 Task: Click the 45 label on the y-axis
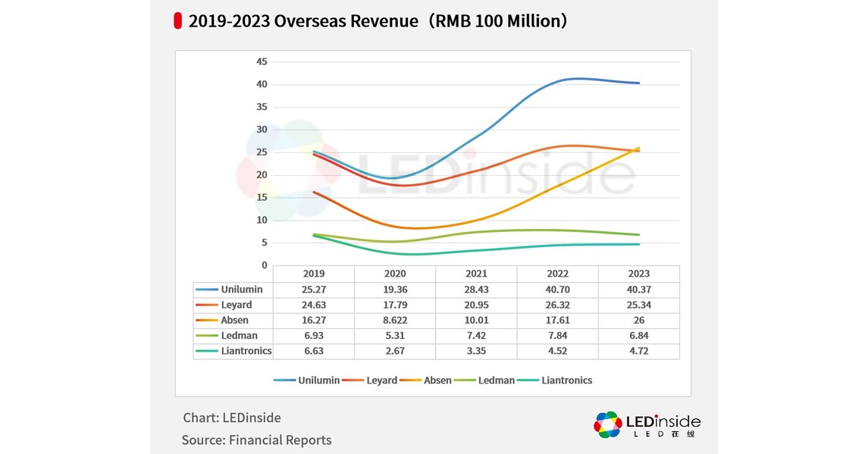(262, 61)
